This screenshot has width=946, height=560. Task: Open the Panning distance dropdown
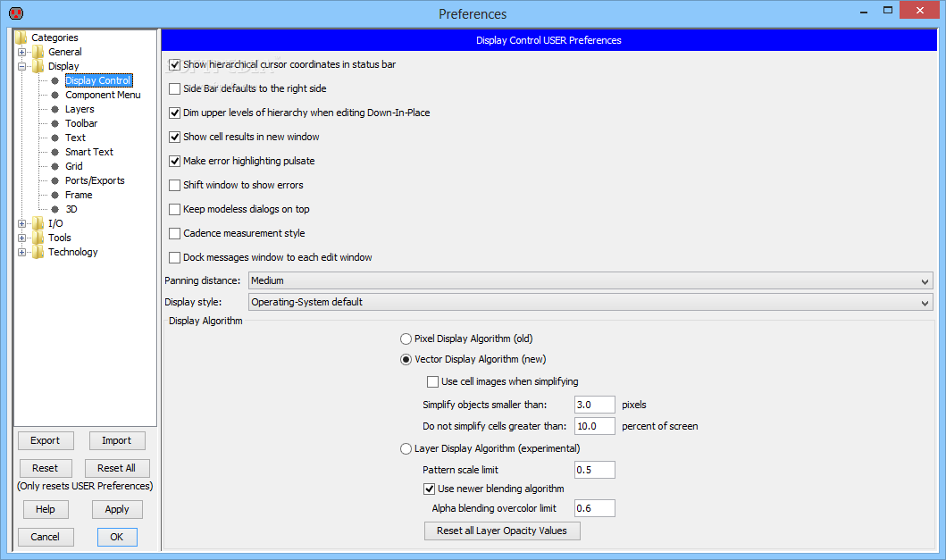[590, 280]
